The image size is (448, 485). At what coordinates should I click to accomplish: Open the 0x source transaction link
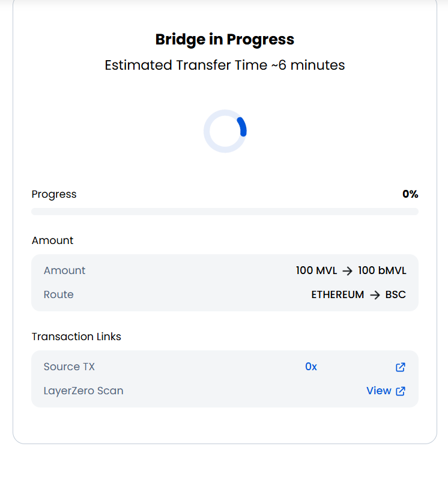coord(311,367)
